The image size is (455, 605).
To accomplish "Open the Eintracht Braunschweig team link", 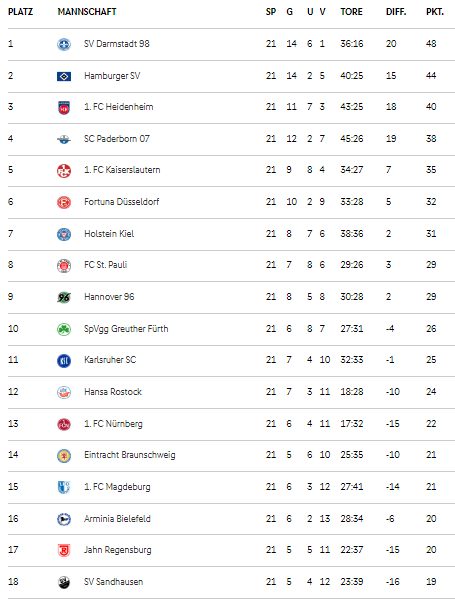I will pos(130,455).
